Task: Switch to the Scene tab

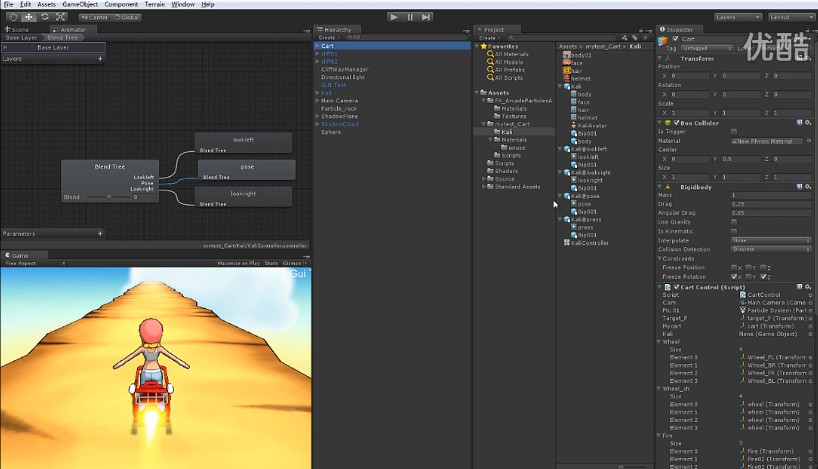Action: click(17, 30)
